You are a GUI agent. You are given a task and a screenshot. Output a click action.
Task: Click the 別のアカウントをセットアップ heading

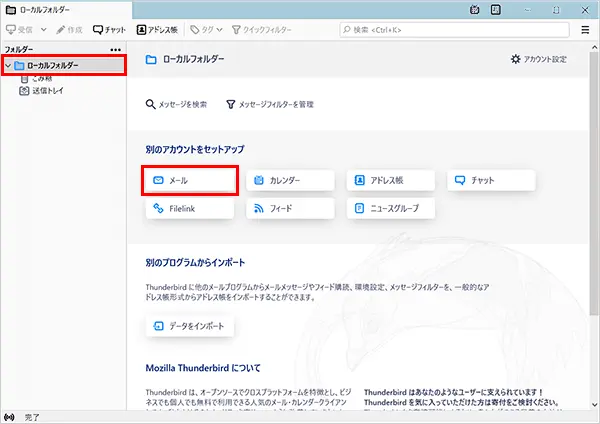[x=195, y=149]
